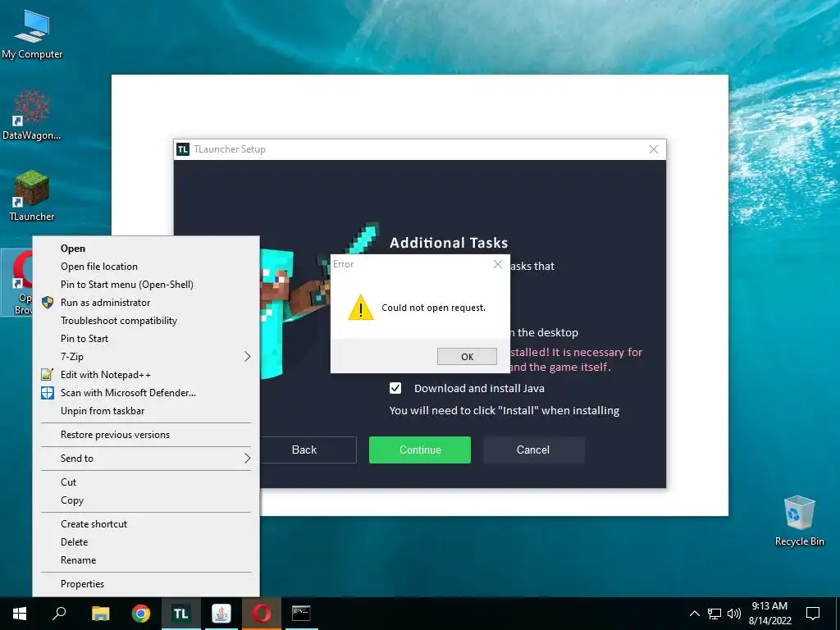The image size is (840, 630).
Task: Click the warning icon in Error dialog
Action: coord(361,308)
